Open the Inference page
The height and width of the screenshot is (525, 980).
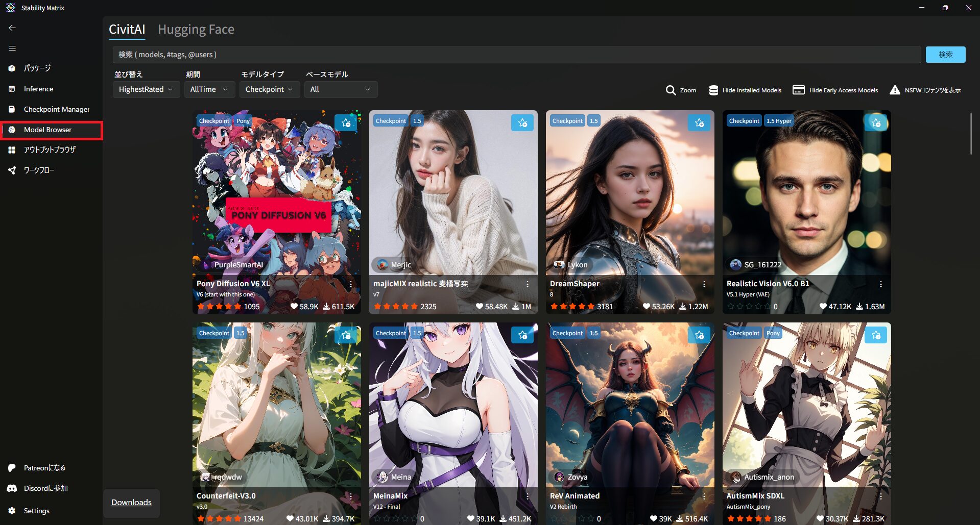(38, 89)
